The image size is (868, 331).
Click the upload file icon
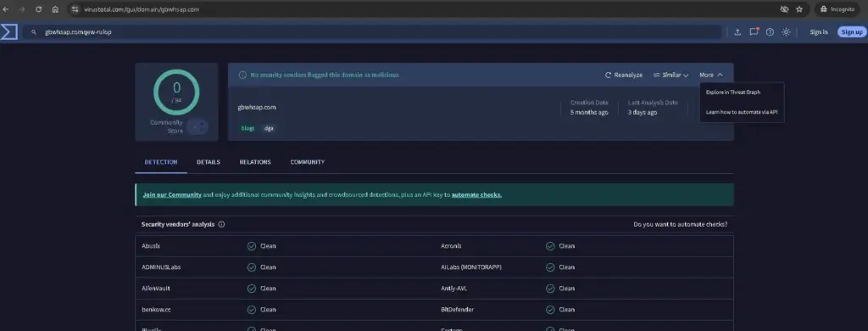pos(737,32)
